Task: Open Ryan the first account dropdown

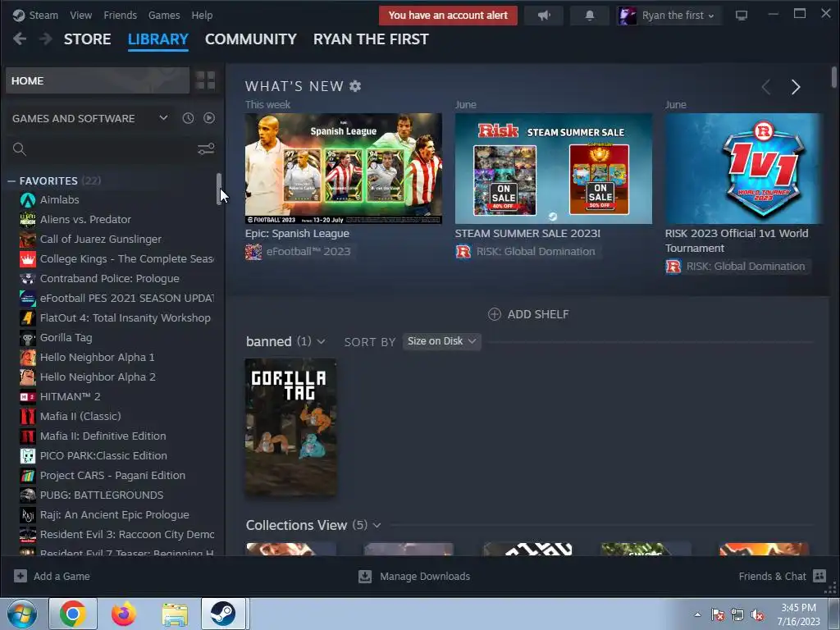Action: pos(668,16)
